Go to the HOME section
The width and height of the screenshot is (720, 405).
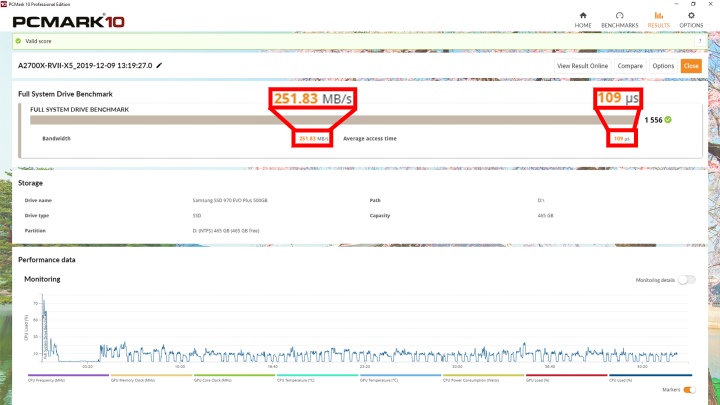[583, 20]
